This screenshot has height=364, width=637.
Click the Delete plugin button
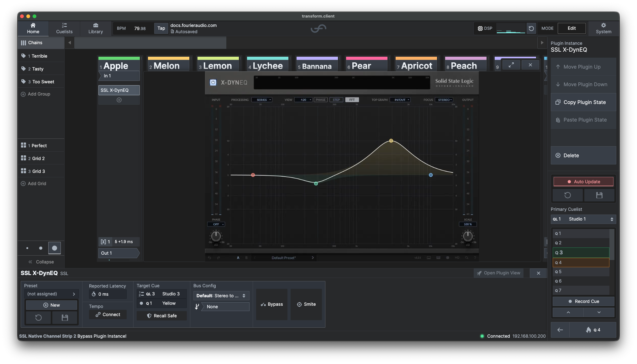pyautogui.click(x=583, y=155)
